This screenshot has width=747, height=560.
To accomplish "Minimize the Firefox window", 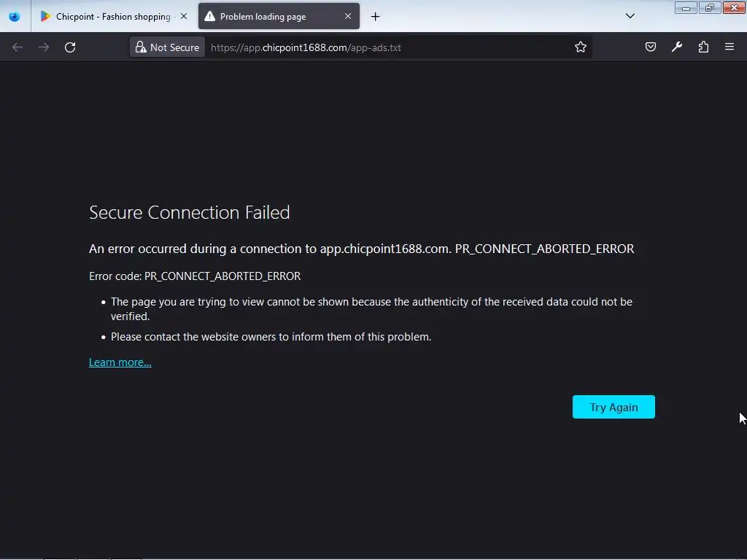I will [686, 8].
